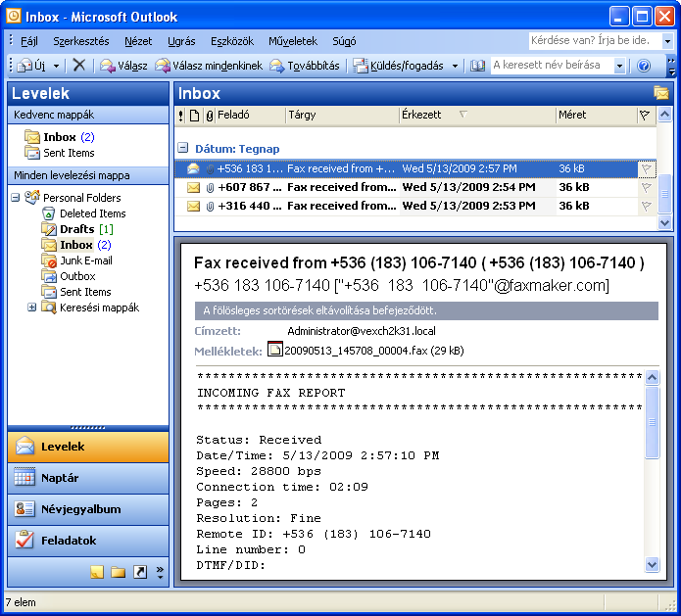
Task: Click the Notes icon in navigation bar
Action: click(97, 572)
